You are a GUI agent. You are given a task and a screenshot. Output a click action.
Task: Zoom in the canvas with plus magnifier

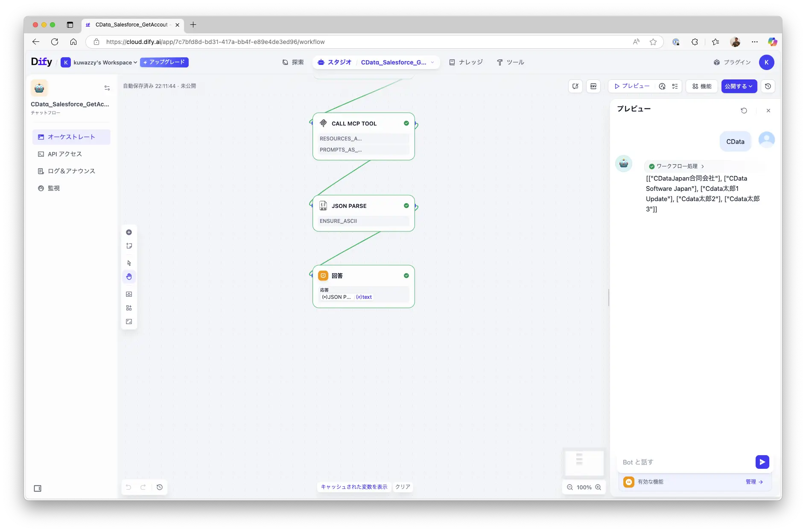(x=598, y=487)
